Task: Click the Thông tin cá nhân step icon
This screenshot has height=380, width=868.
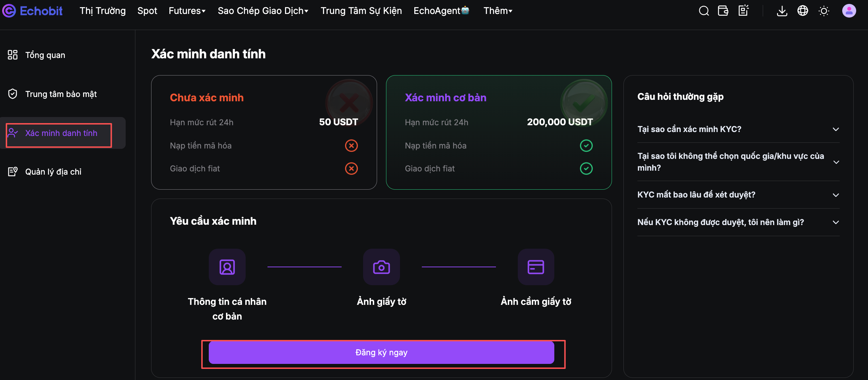Action: pos(227,267)
